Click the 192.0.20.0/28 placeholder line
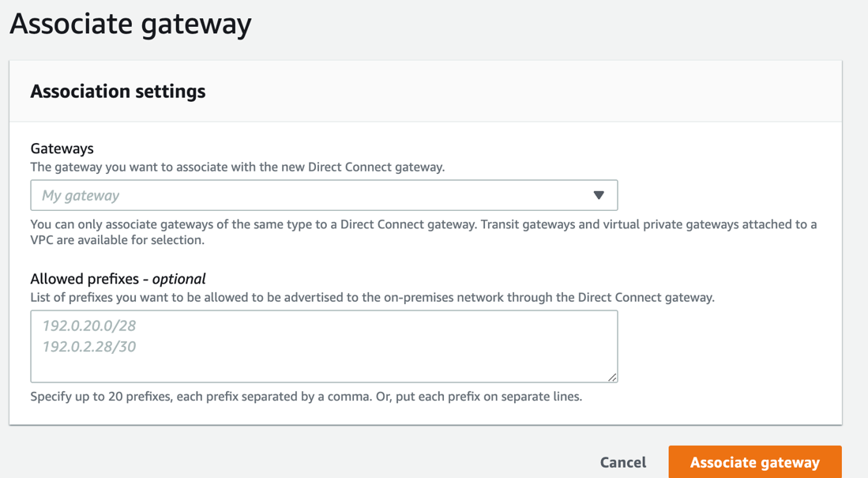 (x=89, y=326)
